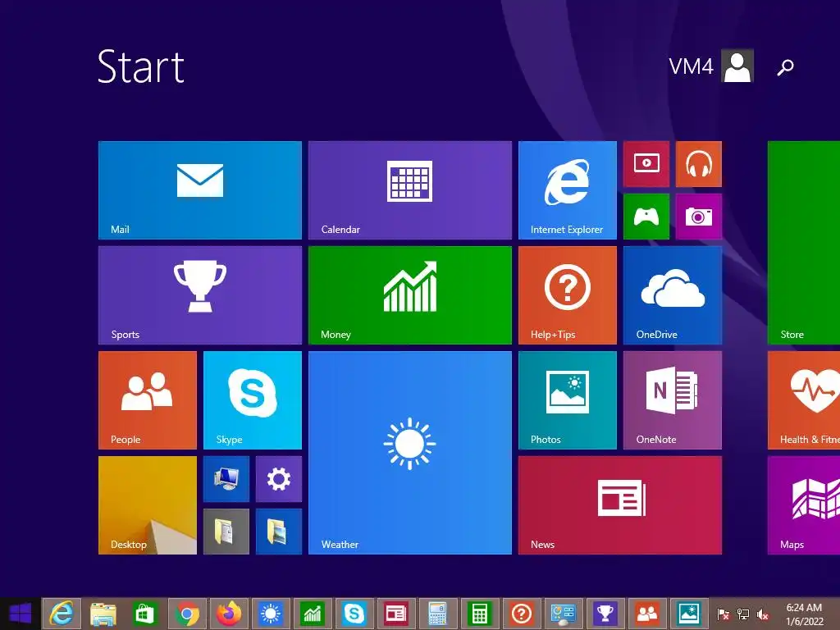Launch the Internet Explorer tile

click(568, 190)
